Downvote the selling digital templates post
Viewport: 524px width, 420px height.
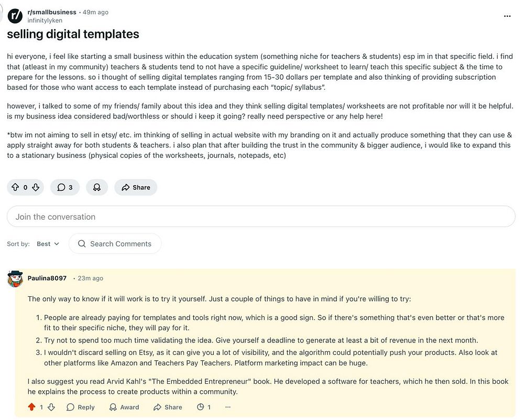(36, 187)
